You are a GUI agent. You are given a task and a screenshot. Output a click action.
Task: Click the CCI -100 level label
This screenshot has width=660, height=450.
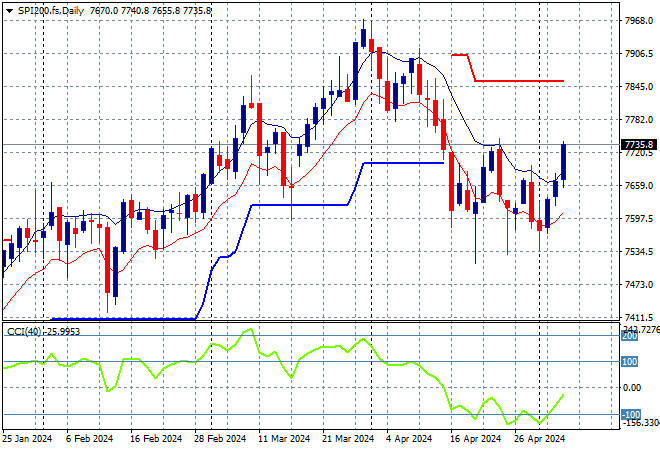click(x=630, y=414)
